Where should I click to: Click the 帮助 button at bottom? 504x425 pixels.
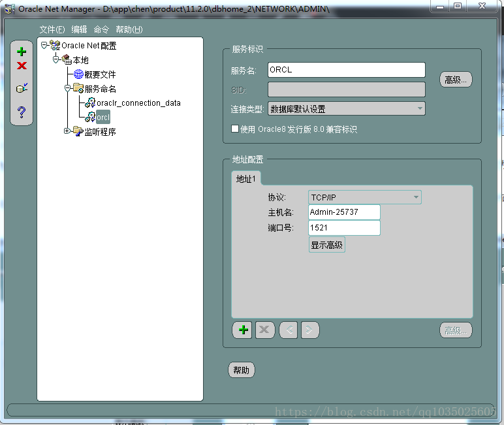241,370
